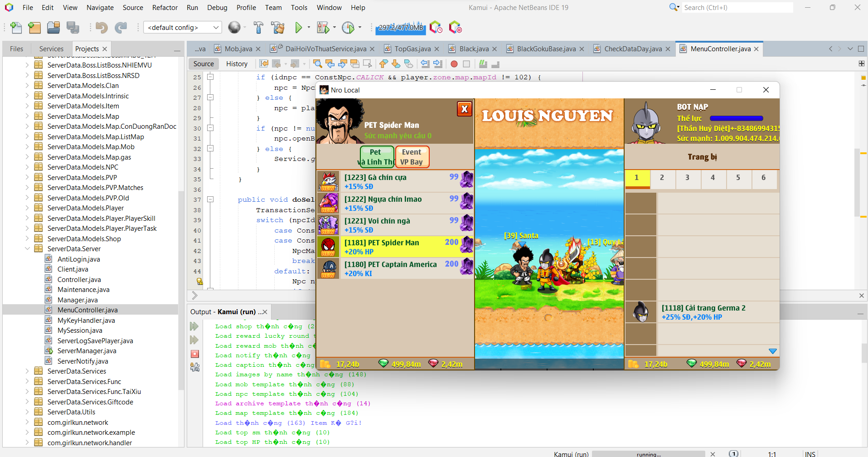Switch editor to History view
868x457 pixels.
click(x=237, y=64)
